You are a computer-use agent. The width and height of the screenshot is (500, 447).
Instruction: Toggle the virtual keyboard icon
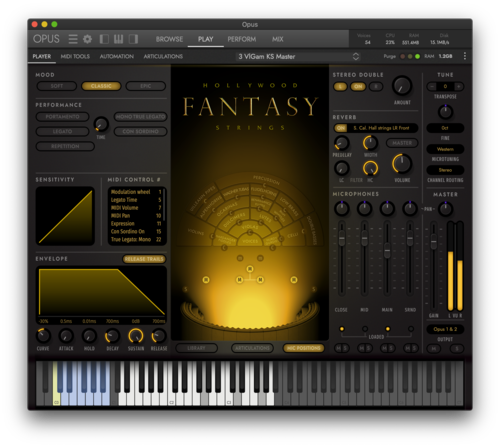(x=118, y=39)
